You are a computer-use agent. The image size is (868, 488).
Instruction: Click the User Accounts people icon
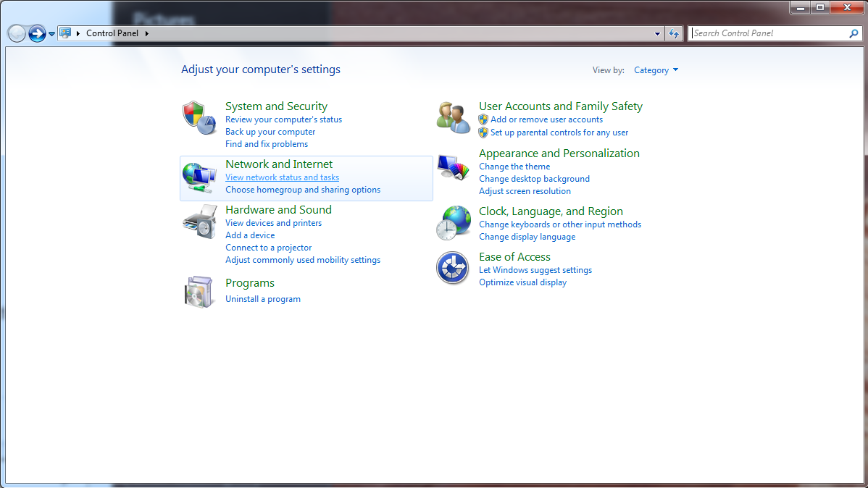click(x=454, y=117)
